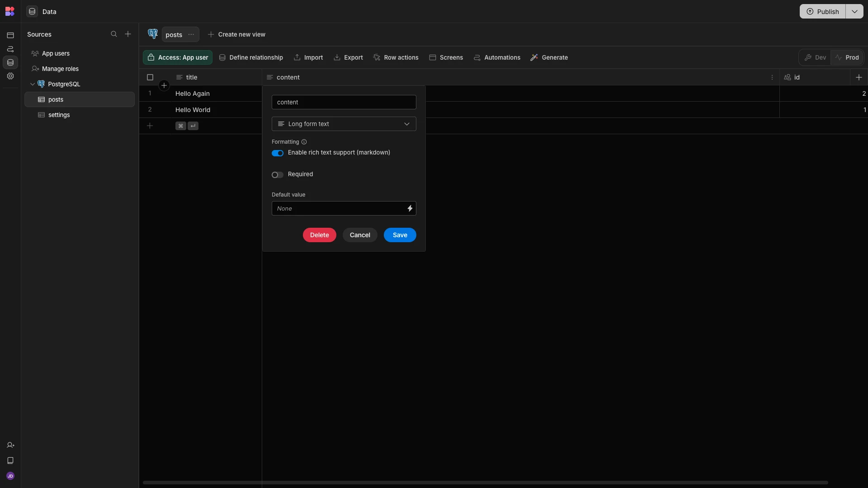Screen dimensions: 868x488
Task: Switch to the Prod environment
Action: [847, 57]
